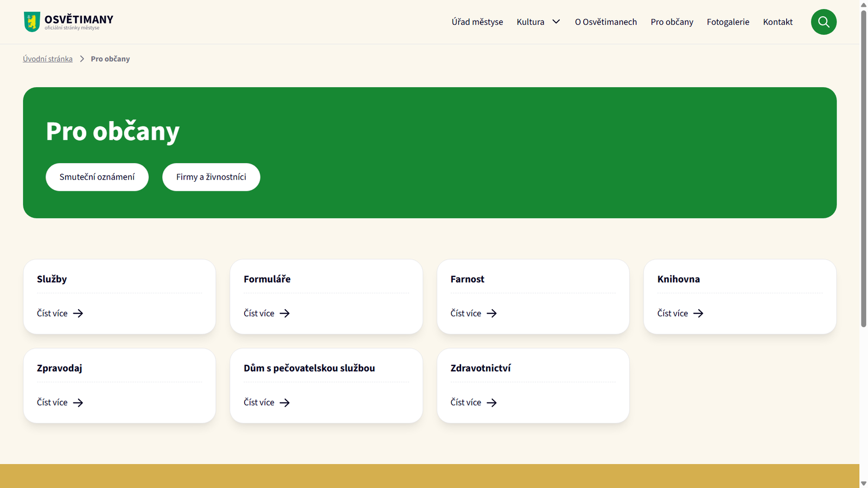
Task: Click the magnifying glass search icon
Action: (x=824, y=22)
